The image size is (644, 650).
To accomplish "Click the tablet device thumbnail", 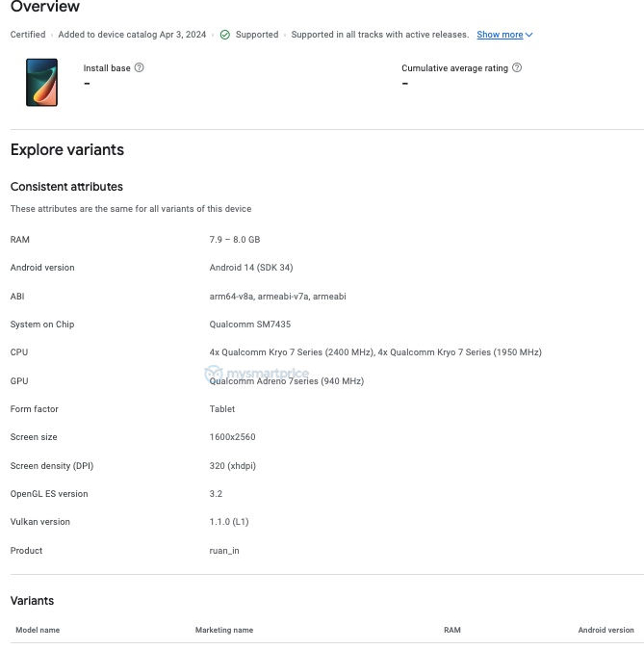I will click(x=41, y=83).
